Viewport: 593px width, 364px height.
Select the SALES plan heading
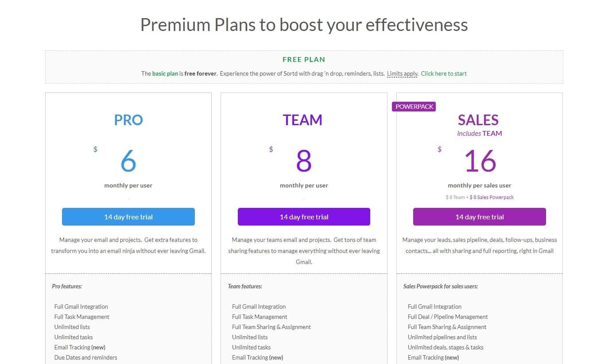(x=478, y=120)
